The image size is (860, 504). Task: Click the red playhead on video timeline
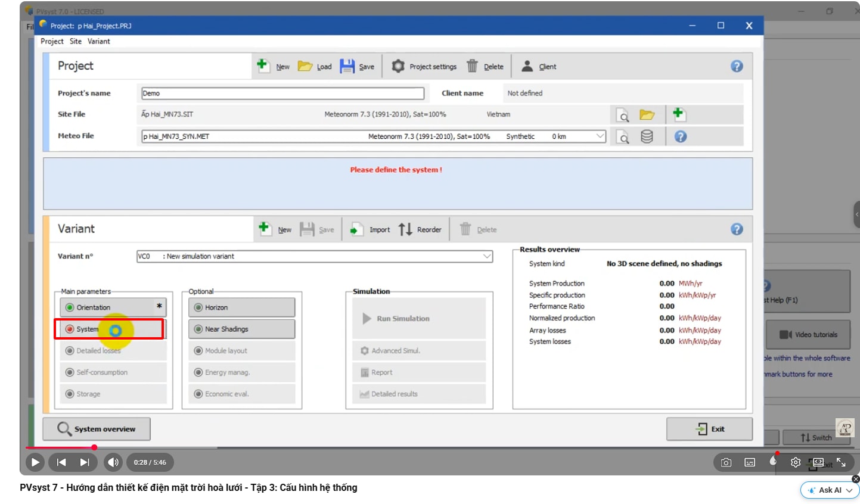point(94,447)
